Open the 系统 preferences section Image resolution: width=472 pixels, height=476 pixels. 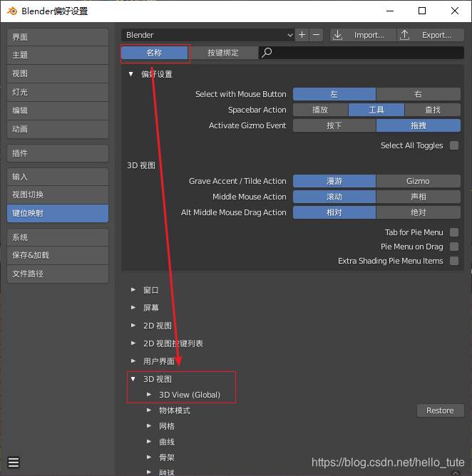click(58, 237)
